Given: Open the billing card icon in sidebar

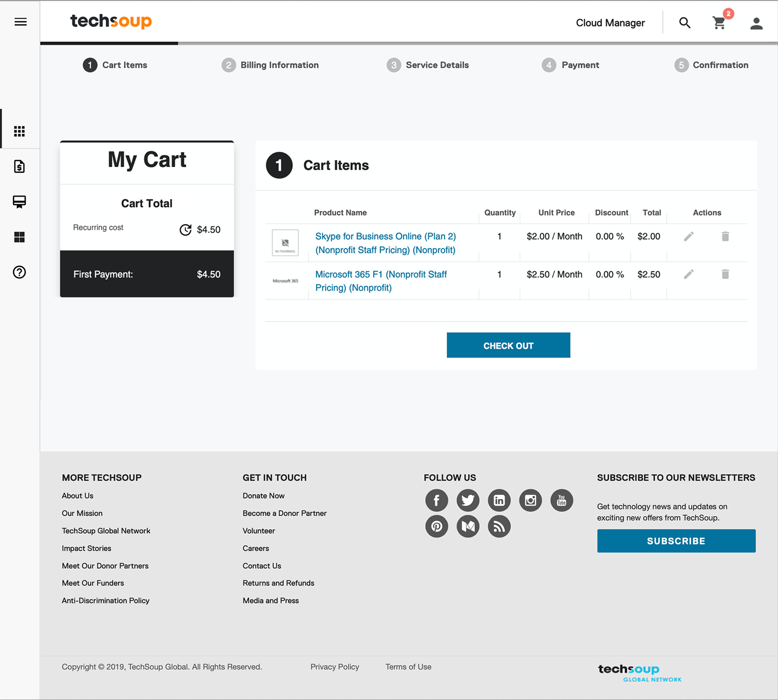Looking at the screenshot, I should [x=19, y=202].
